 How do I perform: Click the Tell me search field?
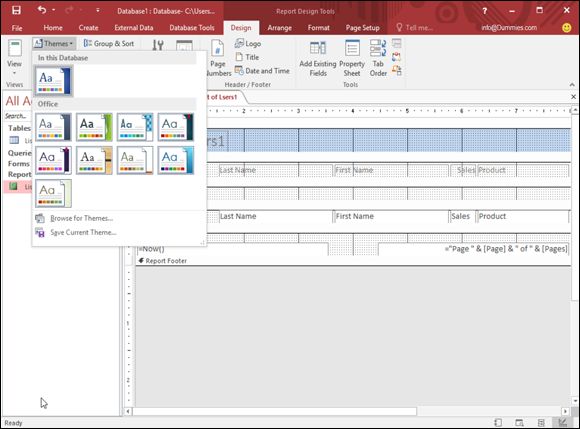click(x=414, y=28)
